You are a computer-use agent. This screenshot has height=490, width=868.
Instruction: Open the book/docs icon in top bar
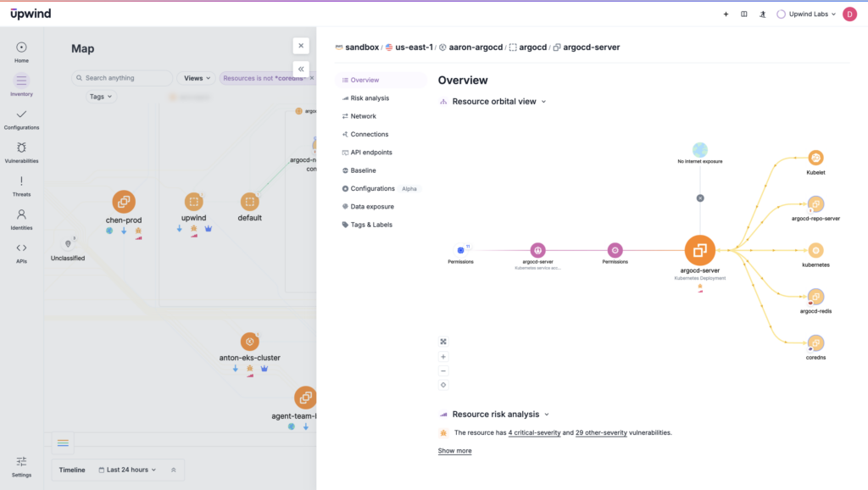pos(744,14)
